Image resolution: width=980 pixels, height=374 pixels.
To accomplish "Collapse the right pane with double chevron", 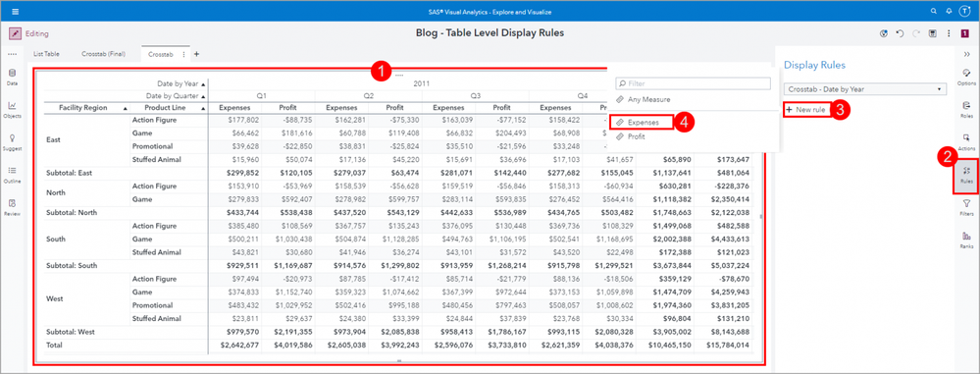I will point(966,55).
